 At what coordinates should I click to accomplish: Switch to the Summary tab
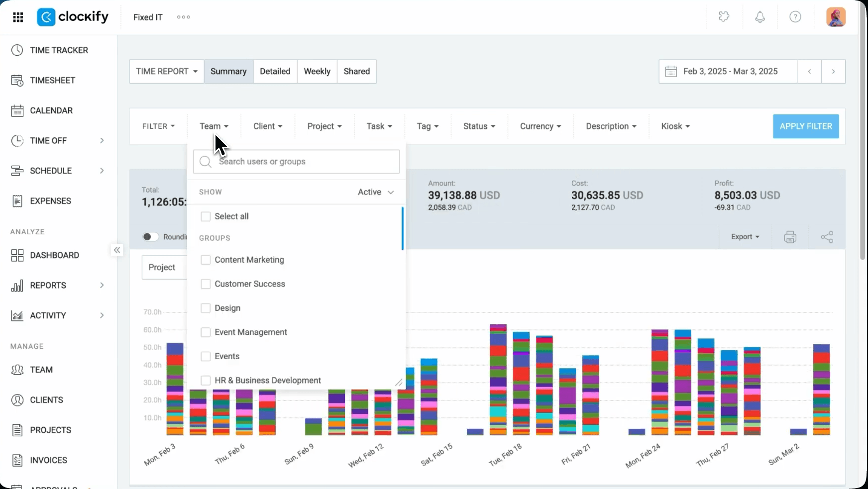pos(228,72)
